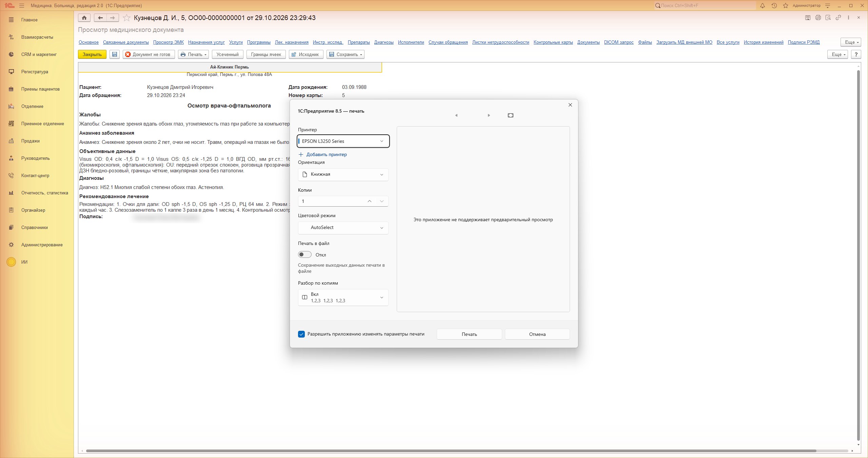The width and height of the screenshot is (868, 458).
Task: Click Добавить принтер link
Action: (x=322, y=154)
